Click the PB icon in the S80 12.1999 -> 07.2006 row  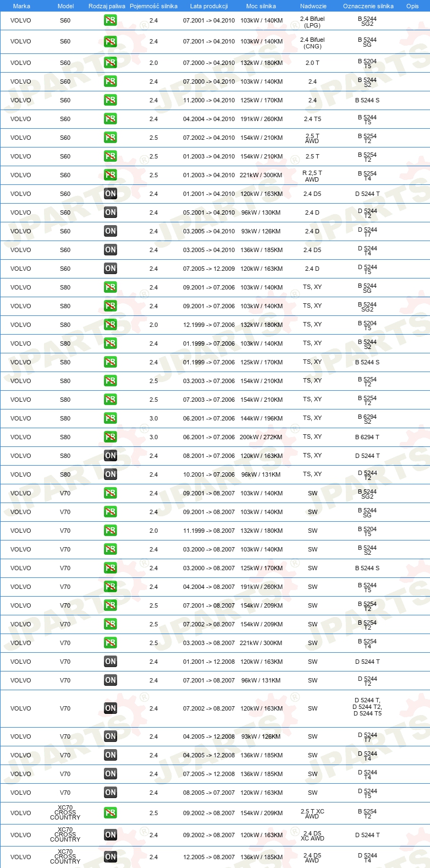pyautogui.click(x=111, y=325)
